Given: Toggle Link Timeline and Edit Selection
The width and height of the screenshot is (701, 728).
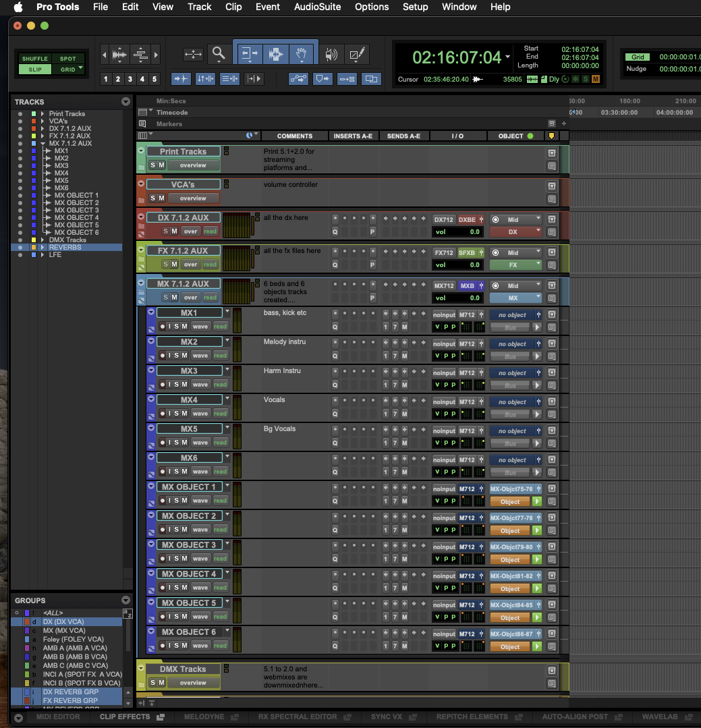Looking at the screenshot, I should point(205,79).
